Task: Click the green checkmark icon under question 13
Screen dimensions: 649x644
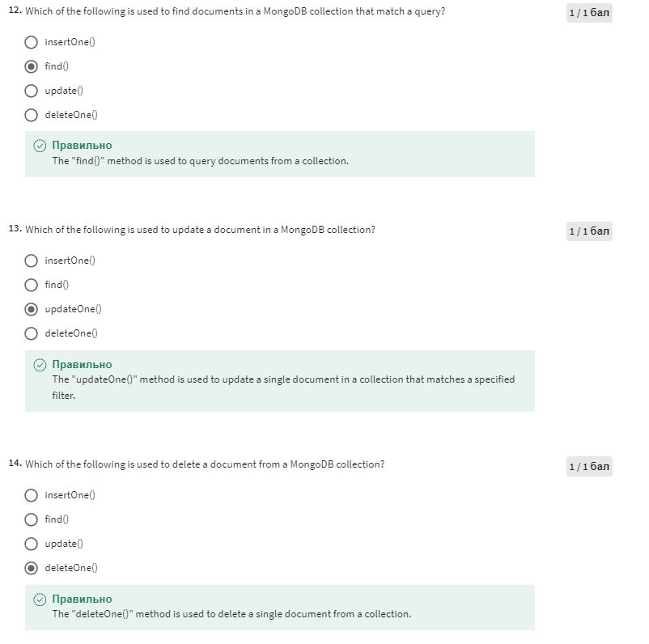Action: [40, 365]
